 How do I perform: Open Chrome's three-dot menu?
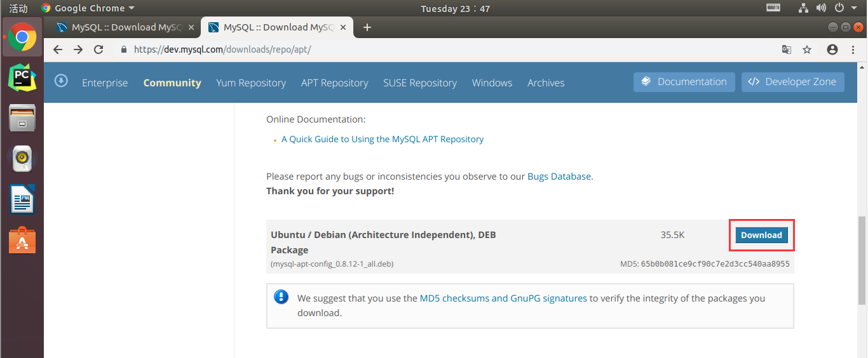853,50
